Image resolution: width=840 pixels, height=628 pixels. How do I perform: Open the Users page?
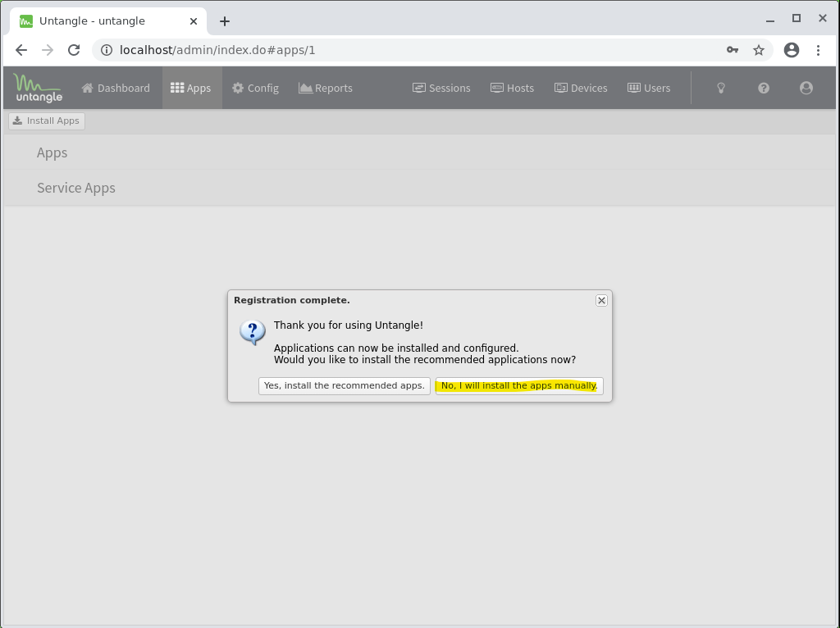pyautogui.click(x=649, y=88)
